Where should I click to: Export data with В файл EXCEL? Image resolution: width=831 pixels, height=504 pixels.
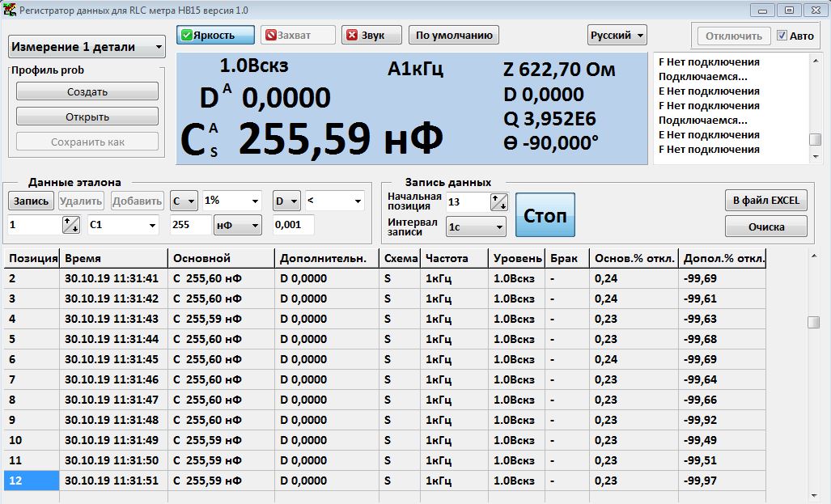(x=765, y=201)
